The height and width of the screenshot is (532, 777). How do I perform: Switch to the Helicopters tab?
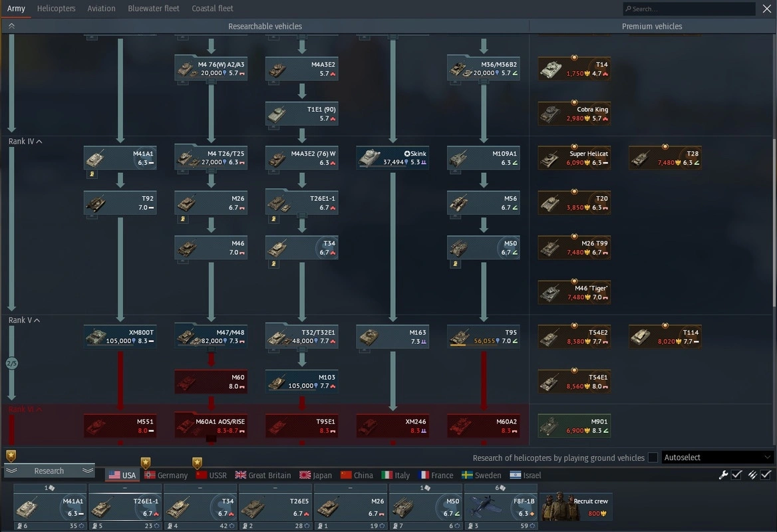click(56, 9)
